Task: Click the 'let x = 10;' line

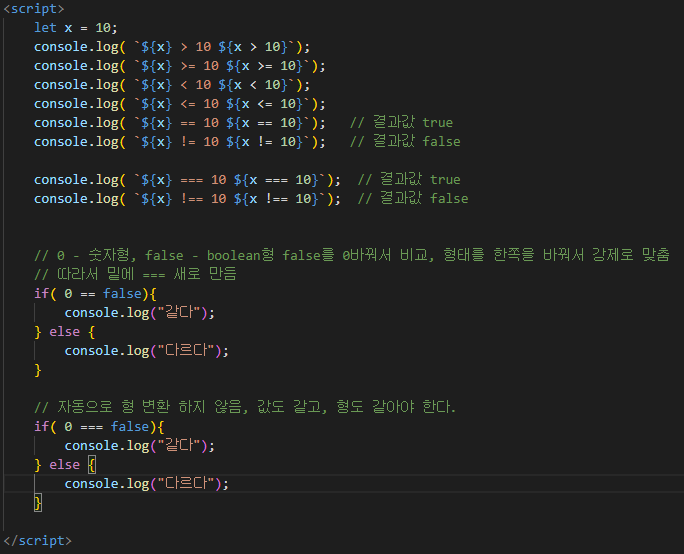Action: [x=75, y=28]
